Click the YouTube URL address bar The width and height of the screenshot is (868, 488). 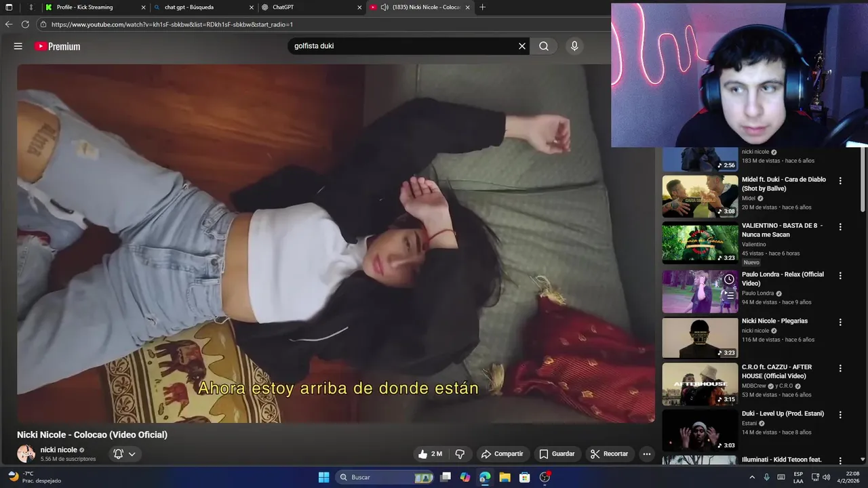point(172,24)
